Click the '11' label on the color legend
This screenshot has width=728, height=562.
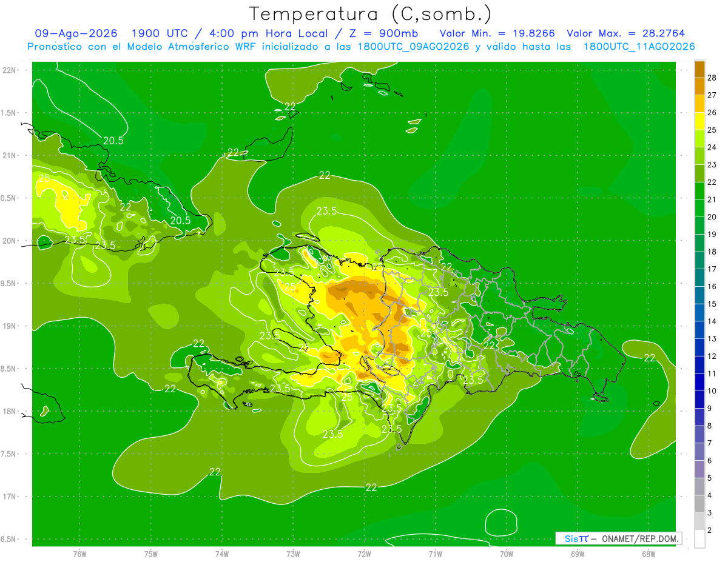click(x=712, y=374)
